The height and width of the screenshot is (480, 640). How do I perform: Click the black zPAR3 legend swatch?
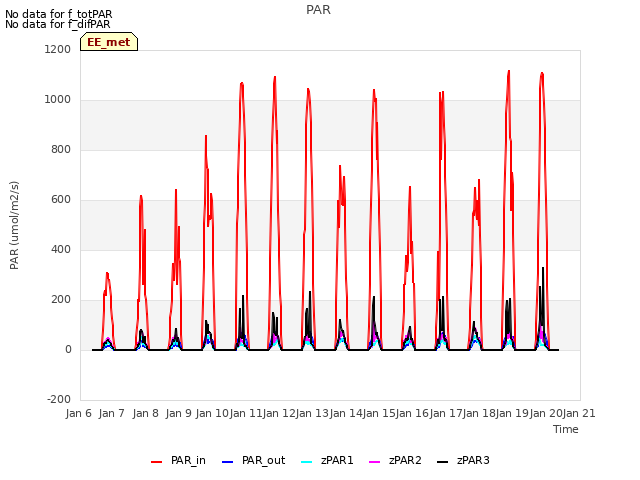(442, 462)
